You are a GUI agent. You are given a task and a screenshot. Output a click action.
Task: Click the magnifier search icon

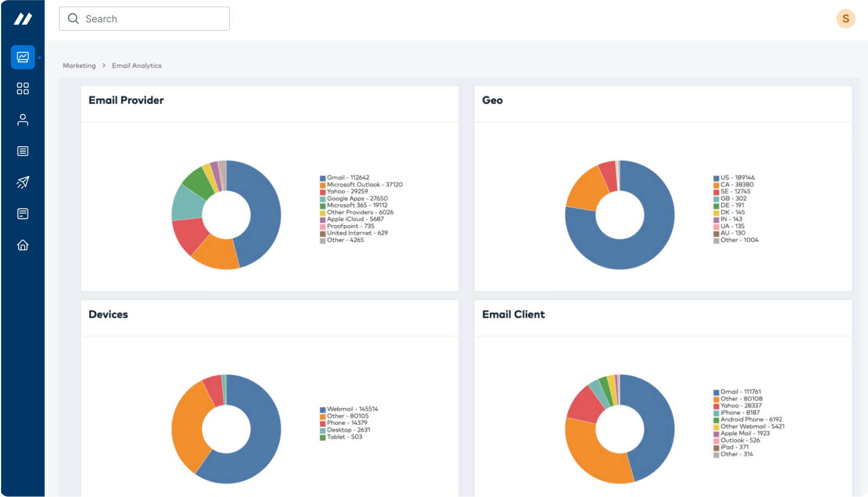coord(73,19)
